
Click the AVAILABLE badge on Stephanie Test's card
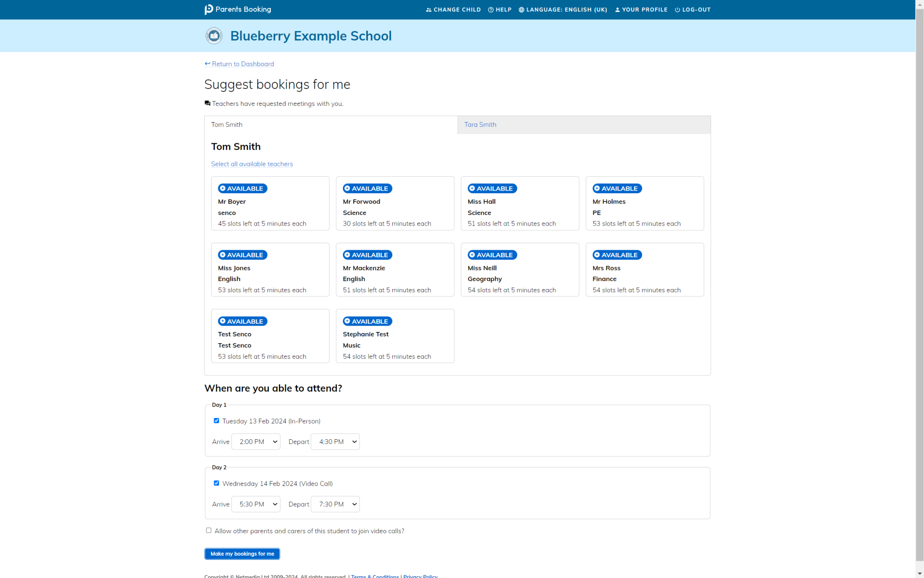point(367,321)
